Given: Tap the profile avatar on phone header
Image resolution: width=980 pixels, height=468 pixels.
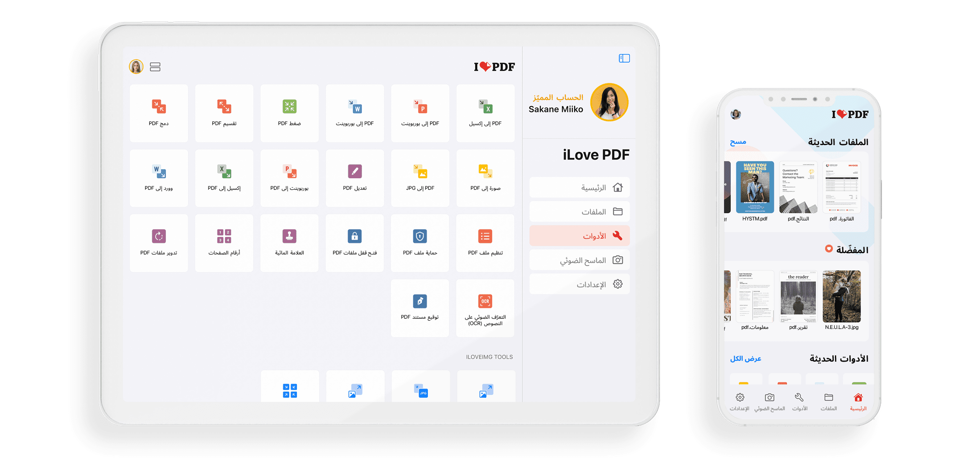Looking at the screenshot, I should pyautogui.click(x=736, y=114).
